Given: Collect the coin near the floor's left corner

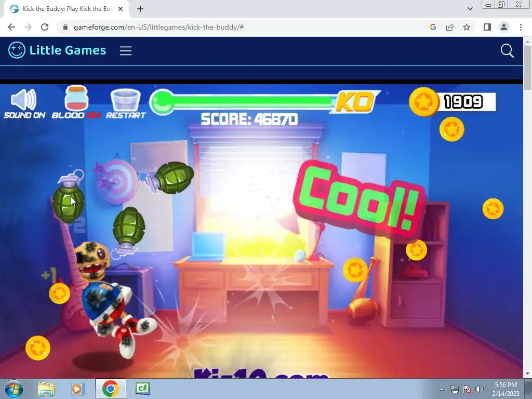Looking at the screenshot, I should coord(38,348).
